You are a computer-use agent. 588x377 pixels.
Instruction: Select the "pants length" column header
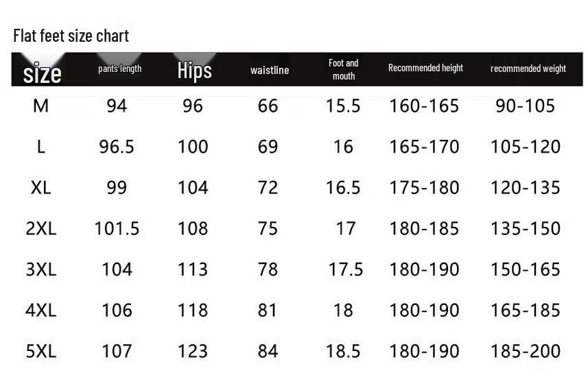[119, 69]
